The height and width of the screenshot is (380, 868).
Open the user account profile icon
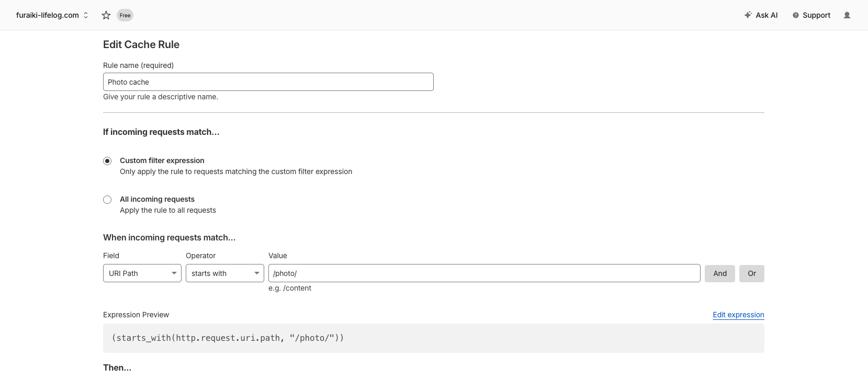pos(847,15)
